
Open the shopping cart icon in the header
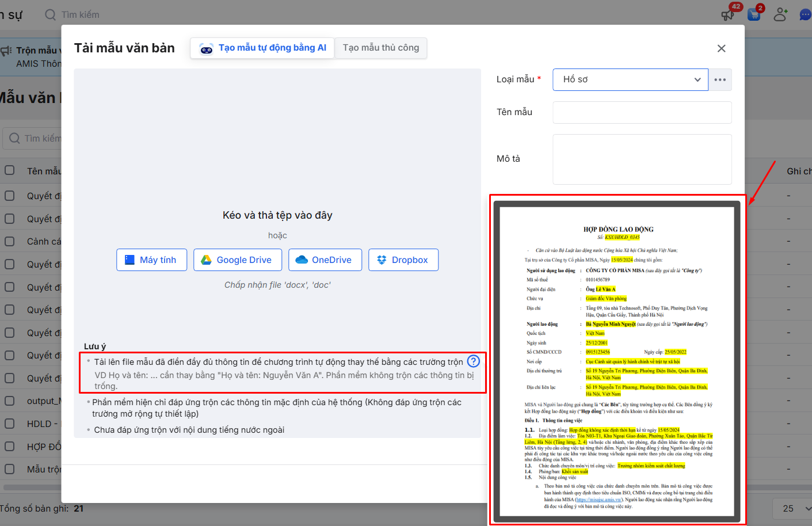click(x=754, y=14)
